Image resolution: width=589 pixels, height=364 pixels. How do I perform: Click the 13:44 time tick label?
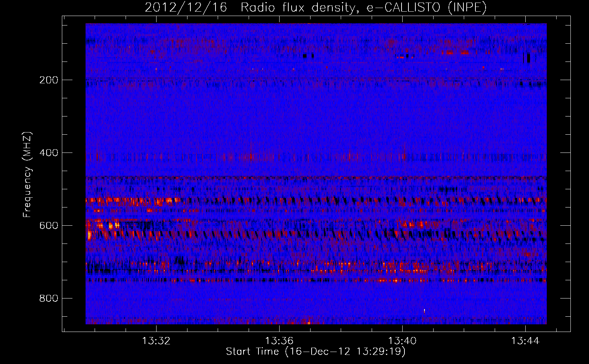(526, 341)
